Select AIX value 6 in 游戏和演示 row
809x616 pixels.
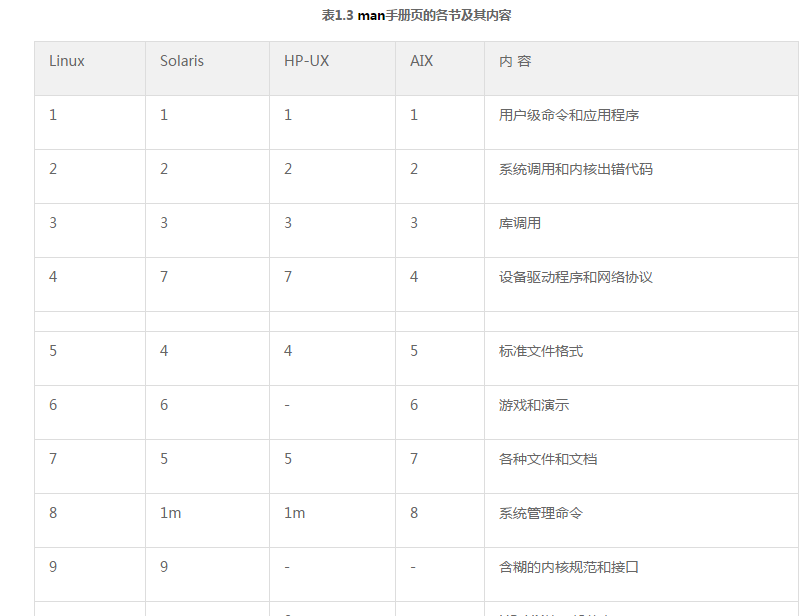click(414, 405)
